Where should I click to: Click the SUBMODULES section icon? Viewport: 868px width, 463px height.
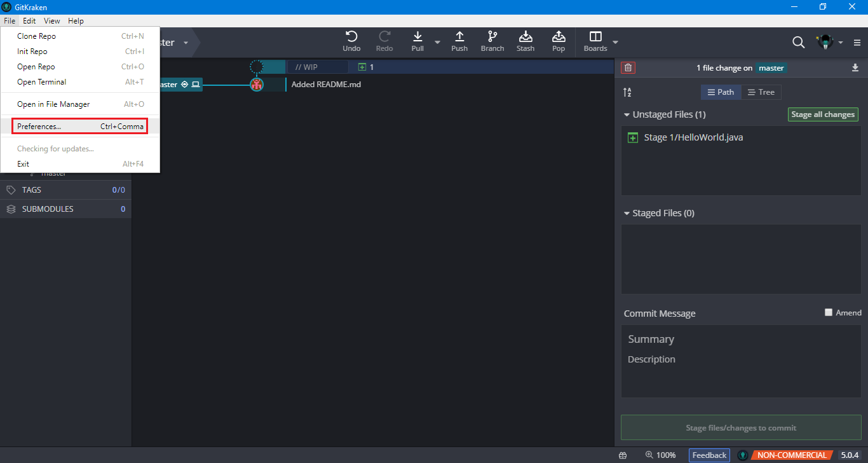point(11,209)
